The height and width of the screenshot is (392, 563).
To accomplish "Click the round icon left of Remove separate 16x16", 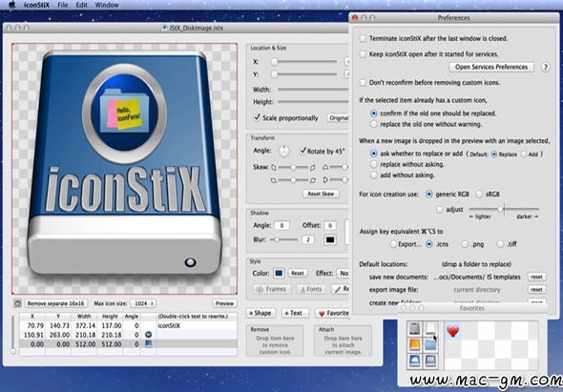I will click(x=17, y=303).
